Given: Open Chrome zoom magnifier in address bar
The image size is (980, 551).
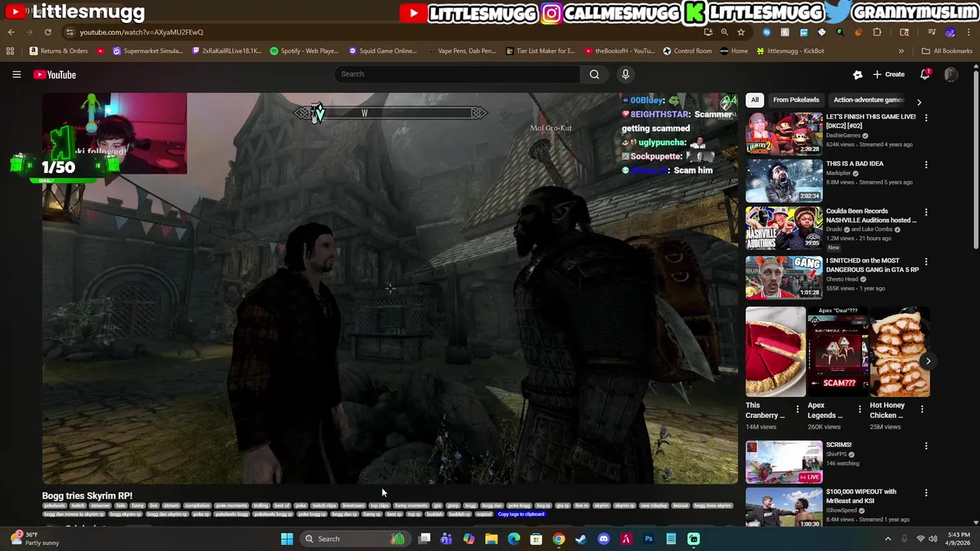Looking at the screenshot, I should coord(724,32).
